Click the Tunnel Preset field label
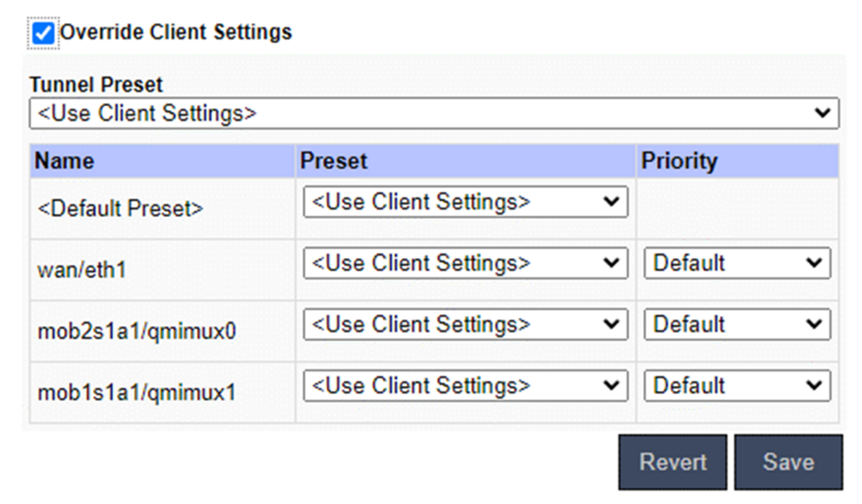The width and height of the screenshot is (862, 504). [96, 85]
